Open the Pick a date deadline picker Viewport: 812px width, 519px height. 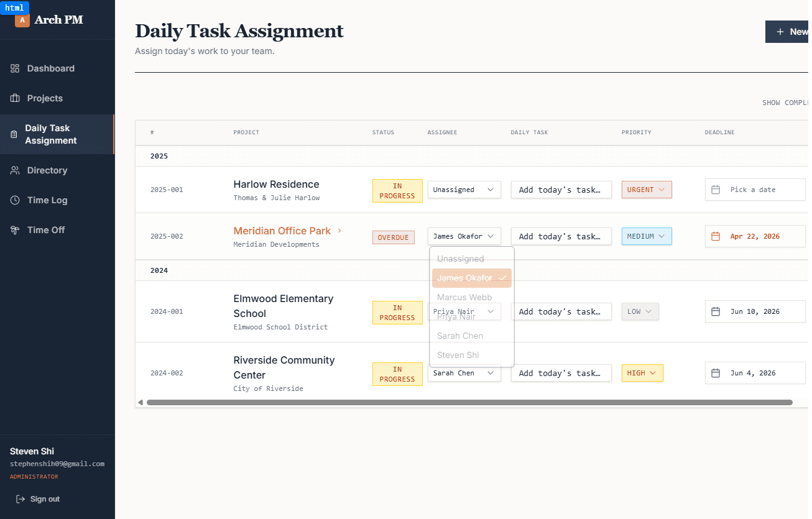[x=755, y=190]
